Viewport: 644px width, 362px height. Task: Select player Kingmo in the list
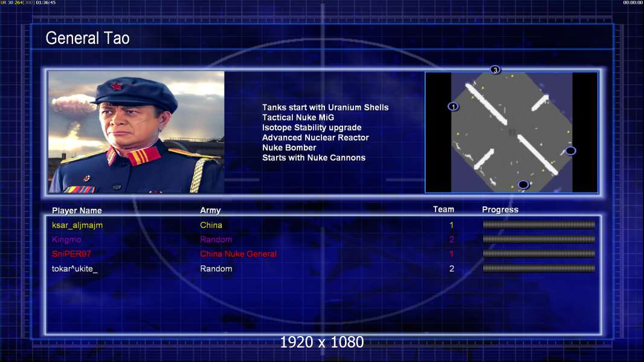point(66,240)
